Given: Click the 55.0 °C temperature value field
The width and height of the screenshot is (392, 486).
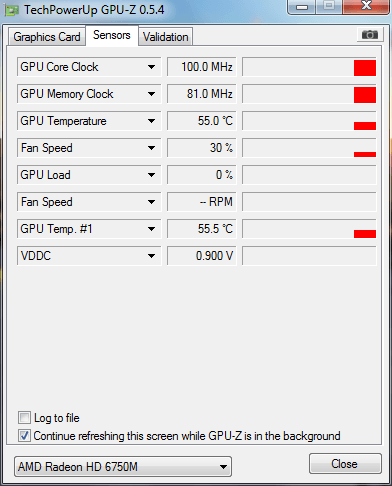Looking at the screenshot, I should point(202,121).
